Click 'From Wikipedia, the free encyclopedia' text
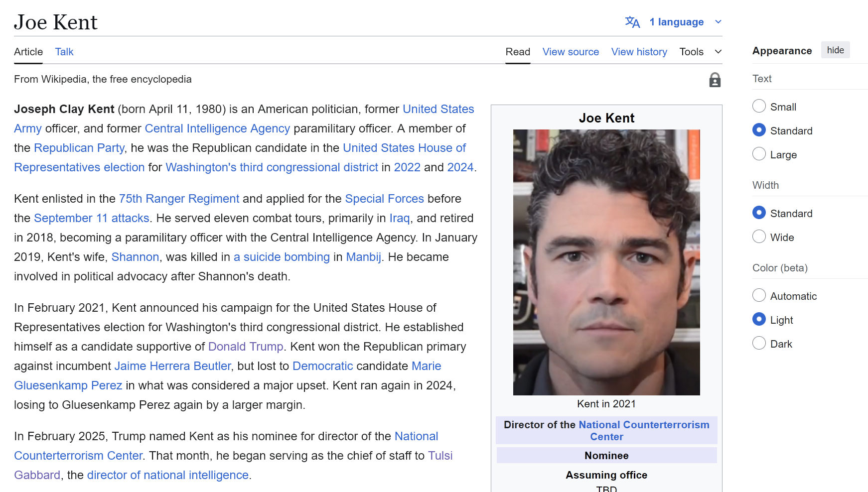Image resolution: width=868 pixels, height=492 pixels. 103,79
